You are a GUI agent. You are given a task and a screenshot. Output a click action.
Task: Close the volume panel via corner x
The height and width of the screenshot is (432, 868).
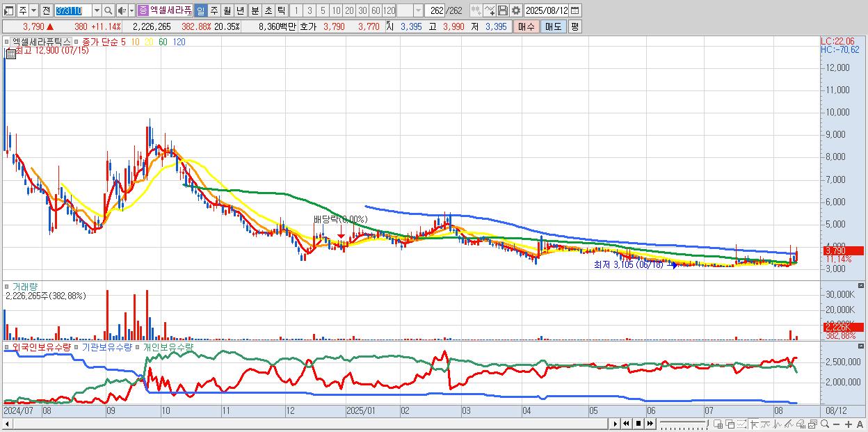pyautogui.click(x=861, y=285)
